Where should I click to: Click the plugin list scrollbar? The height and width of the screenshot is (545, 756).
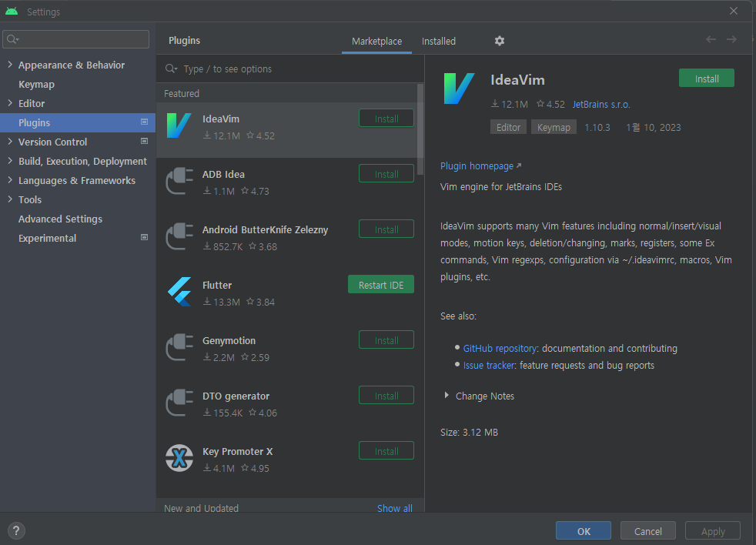tap(420, 129)
